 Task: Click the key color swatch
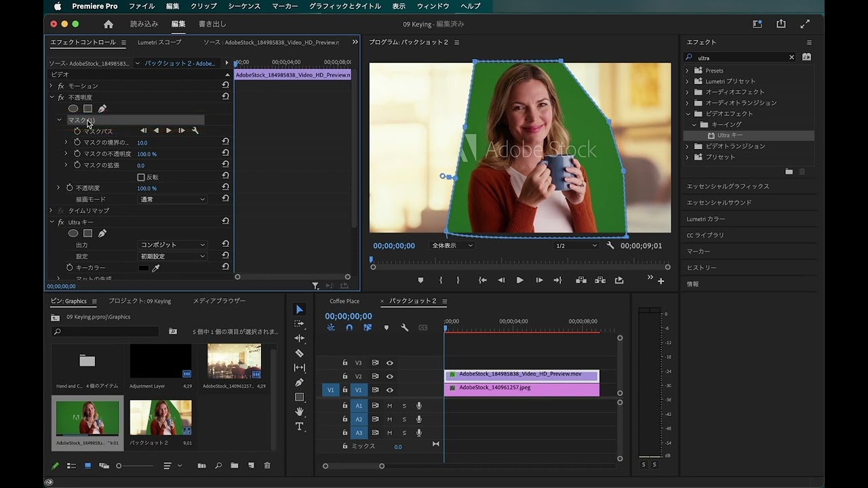click(144, 268)
